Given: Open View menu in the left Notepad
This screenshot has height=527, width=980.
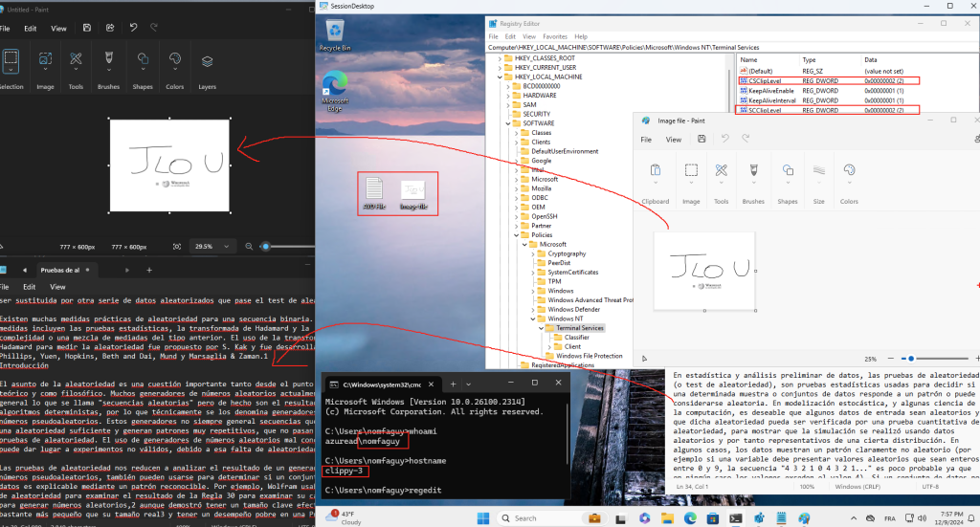Looking at the screenshot, I should [57, 287].
